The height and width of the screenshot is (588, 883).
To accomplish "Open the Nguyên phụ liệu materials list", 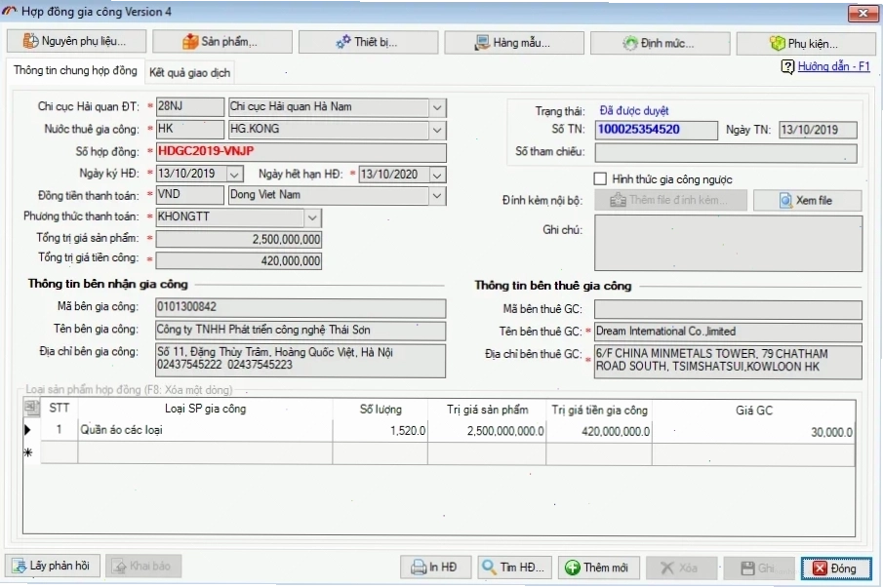I will coord(76,41).
